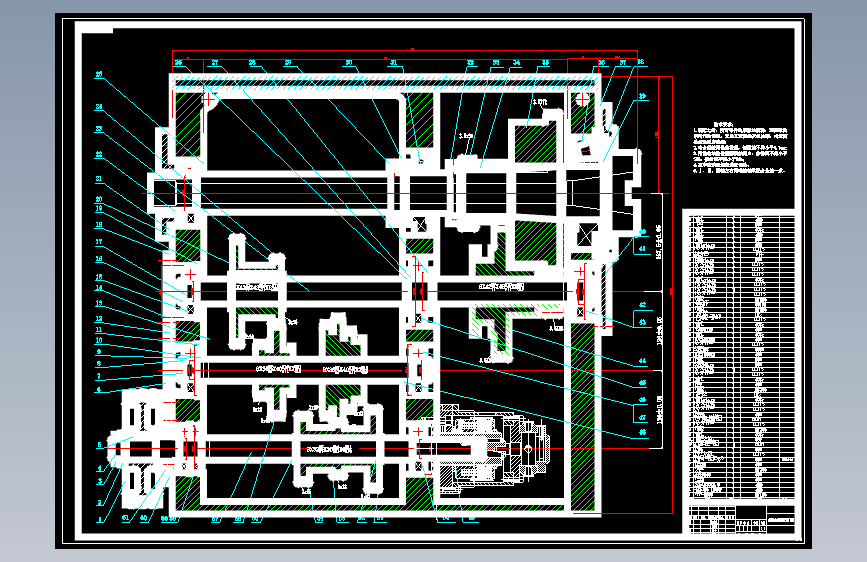
Task: Click part balloon number 27
Action: click(215, 63)
